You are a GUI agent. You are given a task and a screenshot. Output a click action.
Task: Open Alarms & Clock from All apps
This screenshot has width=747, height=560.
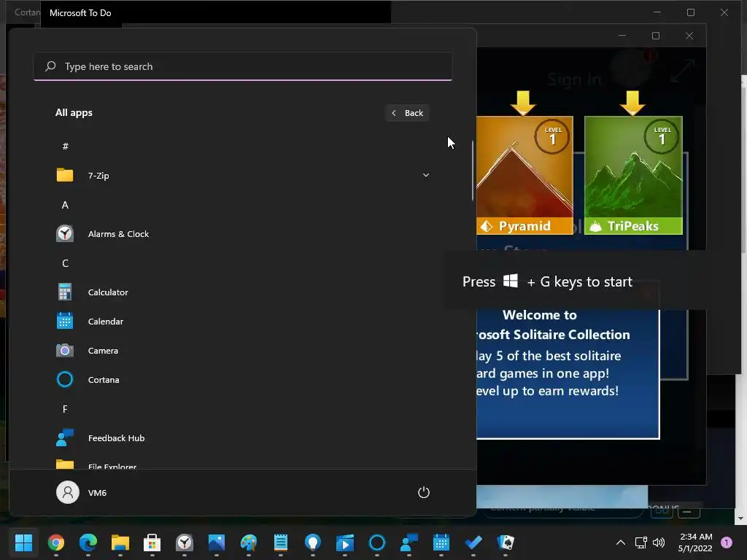coord(242,234)
